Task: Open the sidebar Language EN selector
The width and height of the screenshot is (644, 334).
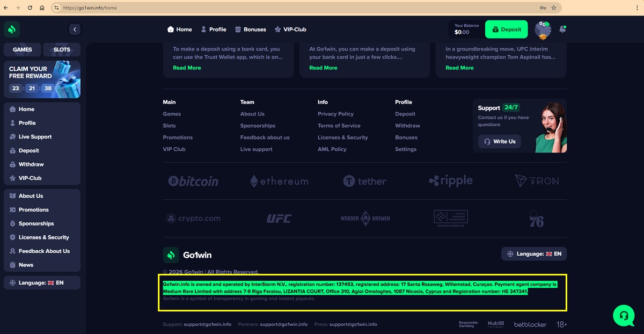Action: coord(41,282)
